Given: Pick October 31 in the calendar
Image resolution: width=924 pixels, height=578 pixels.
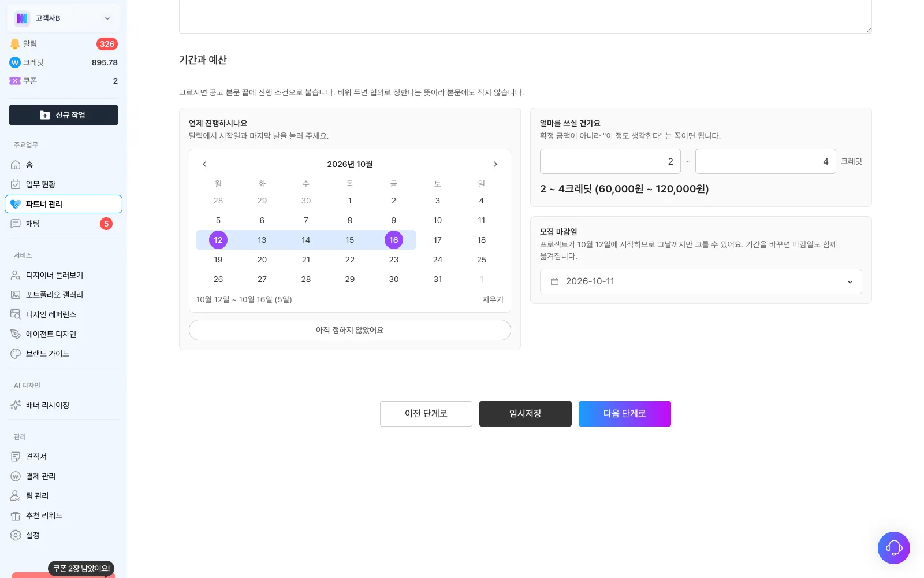Looking at the screenshot, I should pyautogui.click(x=438, y=279).
